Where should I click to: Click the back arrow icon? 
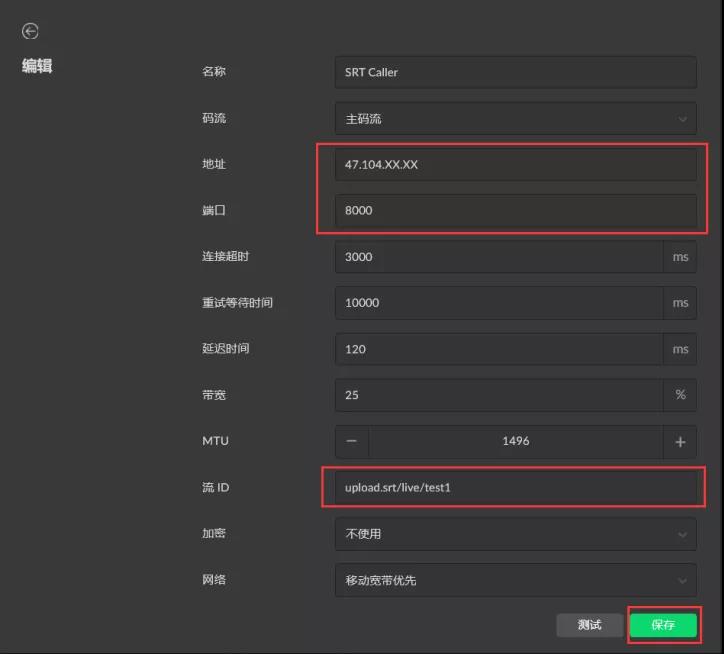pos(30,32)
